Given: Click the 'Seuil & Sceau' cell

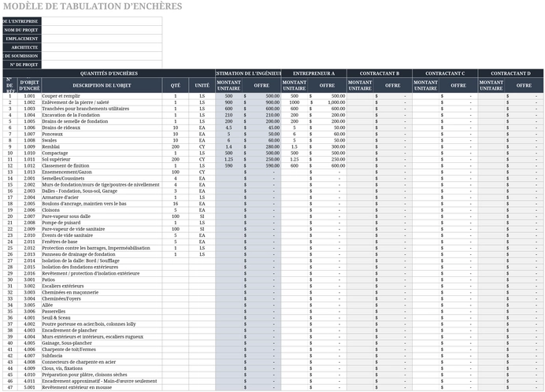Looking at the screenshot, I should click(102, 318).
